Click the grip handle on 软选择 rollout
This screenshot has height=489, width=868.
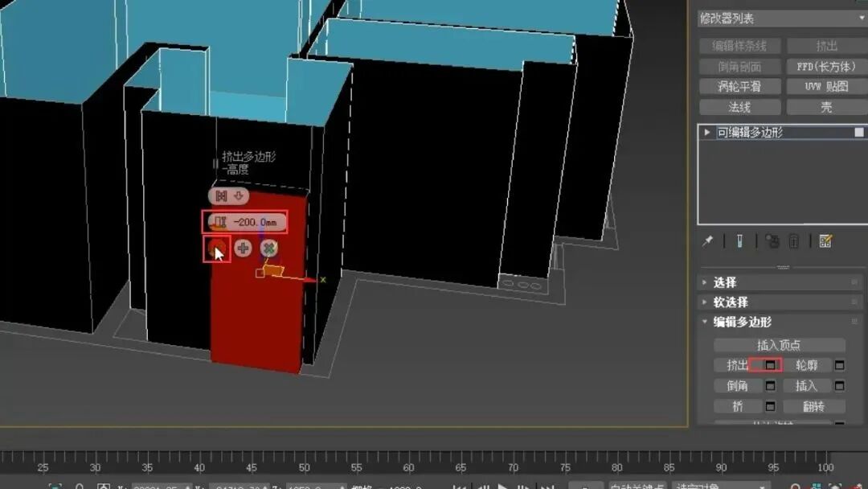pos(854,302)
